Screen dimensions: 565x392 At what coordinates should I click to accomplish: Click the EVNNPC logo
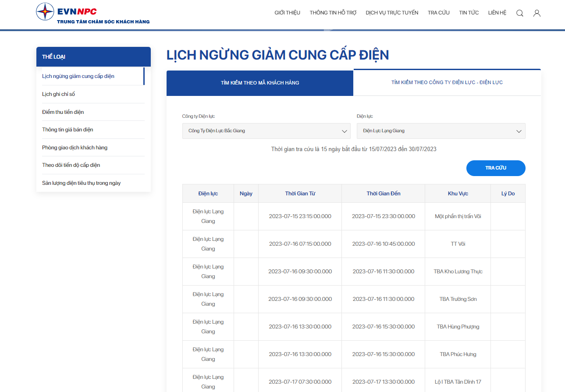tap(93, 13)
